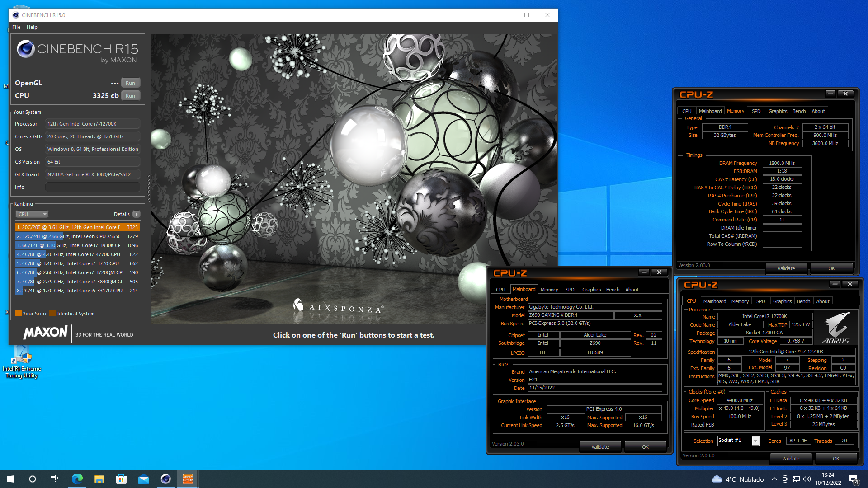Open the File menu in Cinebench
The width and height of the screenshot is (868, 488).
pos(16,27)
